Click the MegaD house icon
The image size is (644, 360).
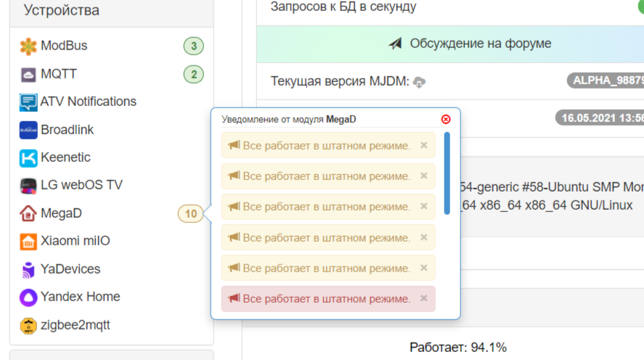[x=28, y=213]
